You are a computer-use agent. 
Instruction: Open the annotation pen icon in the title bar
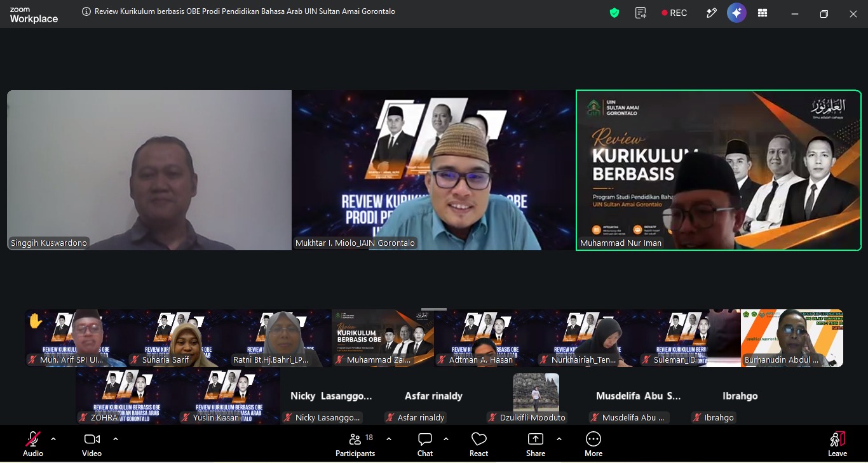pyautogui.click(x=712, y=13)
